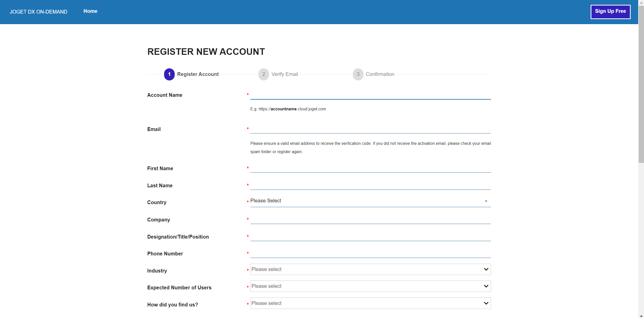Click the Verify Email step label
Viewport: 644px width, 318px height.
[x=285, y=74]
